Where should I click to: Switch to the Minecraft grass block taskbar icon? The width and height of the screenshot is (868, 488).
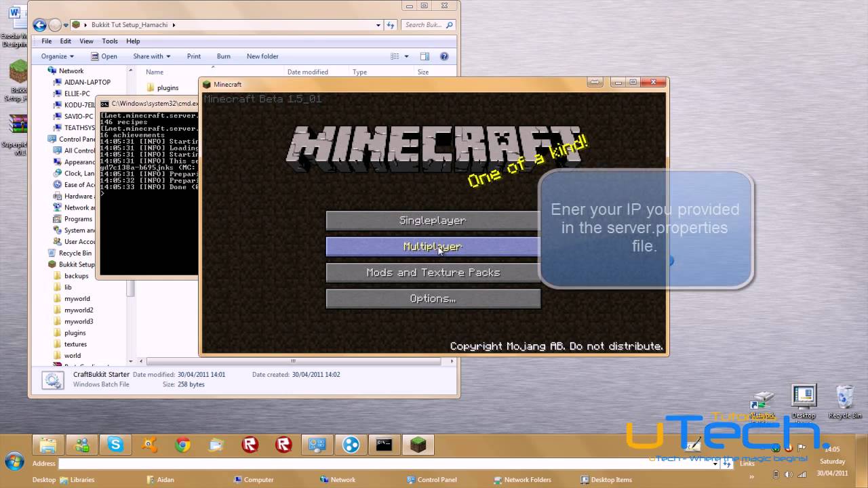418,445
